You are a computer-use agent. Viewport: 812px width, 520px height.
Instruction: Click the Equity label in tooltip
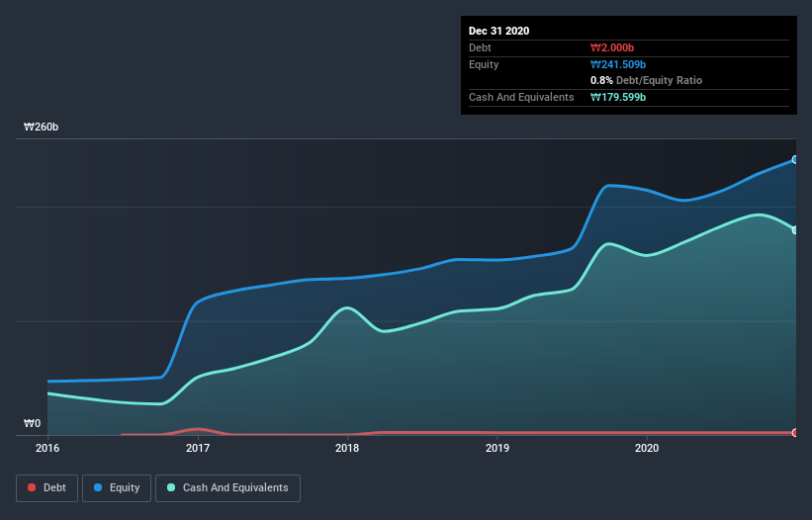(484, 64)
